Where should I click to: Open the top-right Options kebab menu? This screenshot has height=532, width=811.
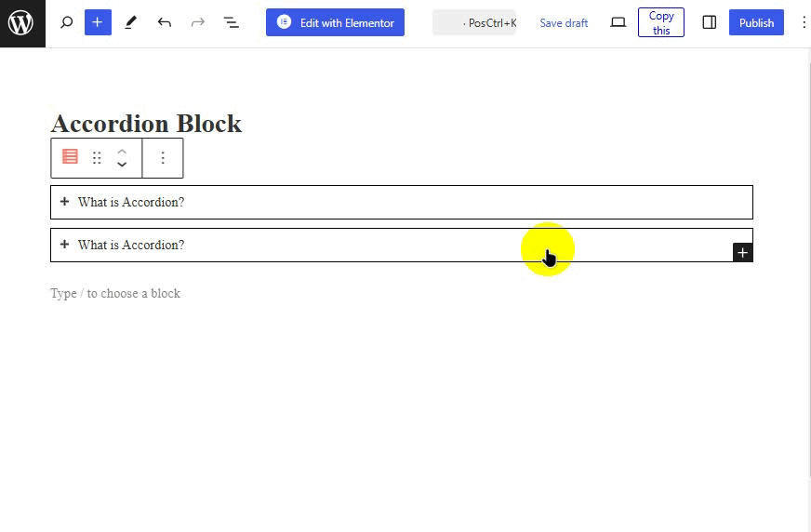tap(804, 23)
